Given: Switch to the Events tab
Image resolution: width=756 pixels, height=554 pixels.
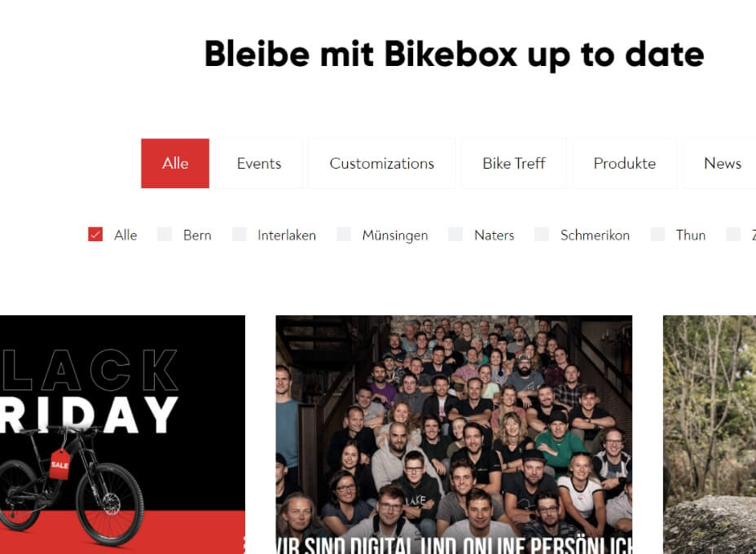Looking at the screenshot, I should click(259, 164).
